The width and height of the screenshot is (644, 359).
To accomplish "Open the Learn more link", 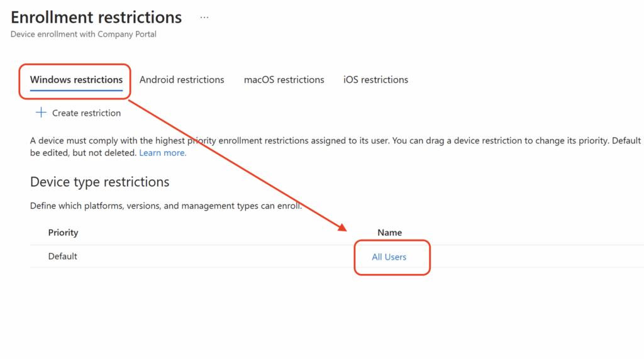I will (163, 153).
